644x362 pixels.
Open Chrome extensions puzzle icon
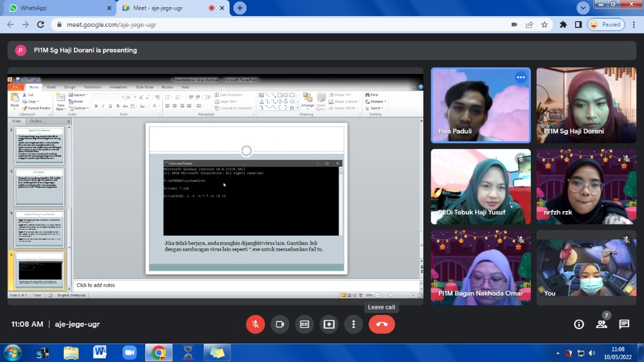563,24
